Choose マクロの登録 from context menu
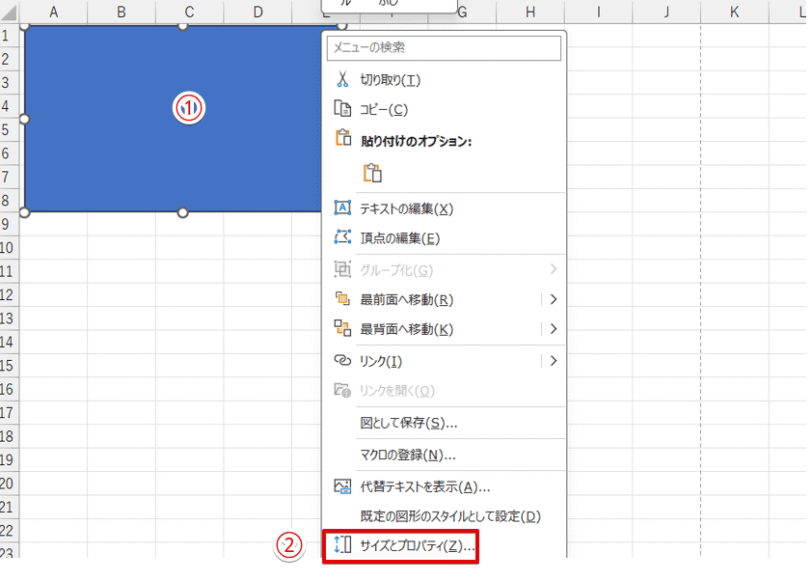Image resolution: width=812 pixels, height=581 pixels. pyautogui.click(x=407, y=455)
